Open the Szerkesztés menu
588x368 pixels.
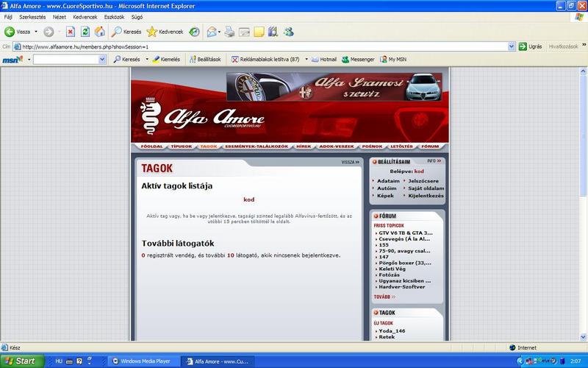click(x=32, y=17)
